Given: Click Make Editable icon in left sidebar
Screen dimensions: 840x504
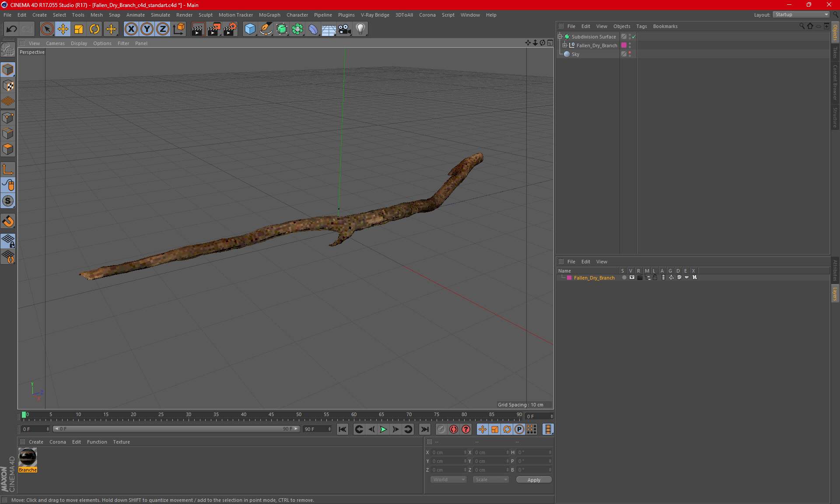Looking at the screenshot, I should (x=8, y=50).
